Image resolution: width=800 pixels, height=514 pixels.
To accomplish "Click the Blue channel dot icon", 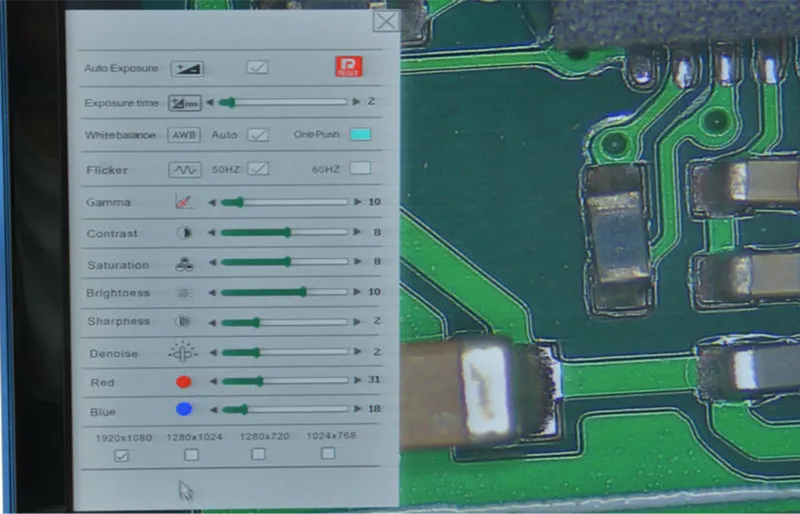I will pos(184,409).
